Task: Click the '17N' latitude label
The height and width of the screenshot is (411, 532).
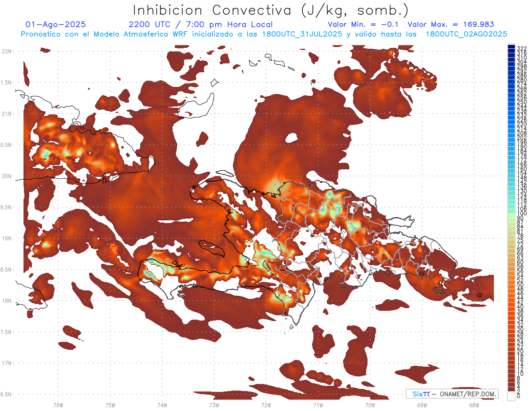Action: (x=7, y=363)
